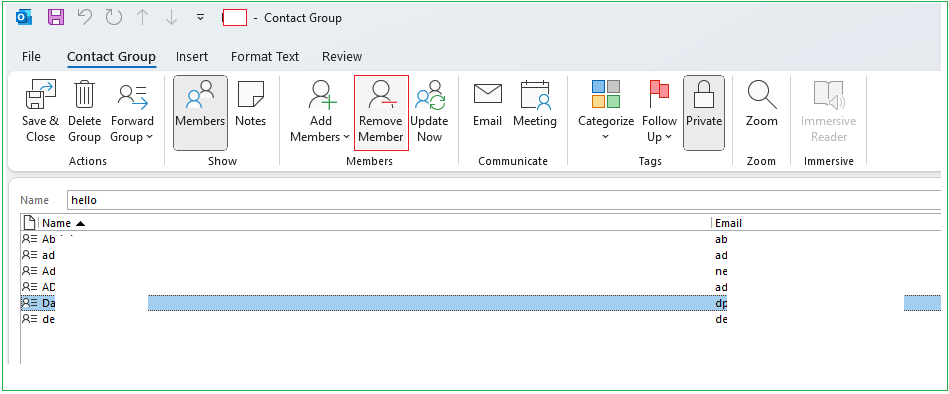The width and height of the screenshot is (949, 394).
Task: Click the purple Save icon in title bar
Action: tap(56, 18)
